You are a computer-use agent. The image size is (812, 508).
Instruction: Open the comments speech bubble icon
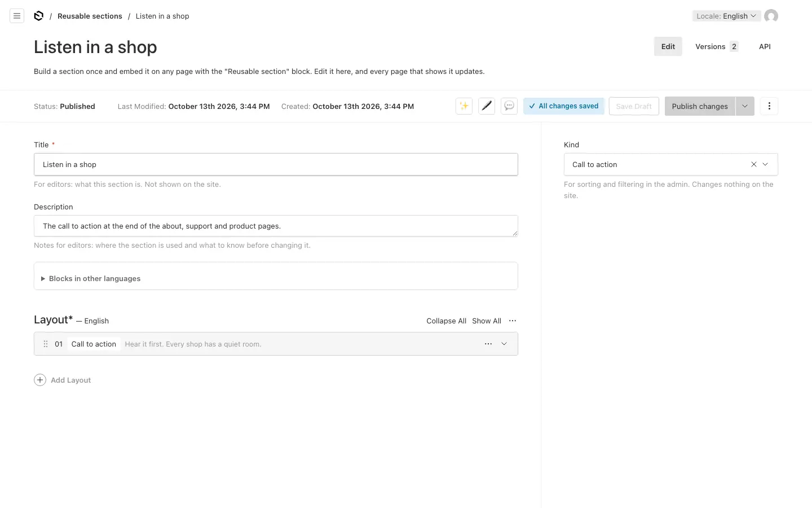(x=509, y=106)
